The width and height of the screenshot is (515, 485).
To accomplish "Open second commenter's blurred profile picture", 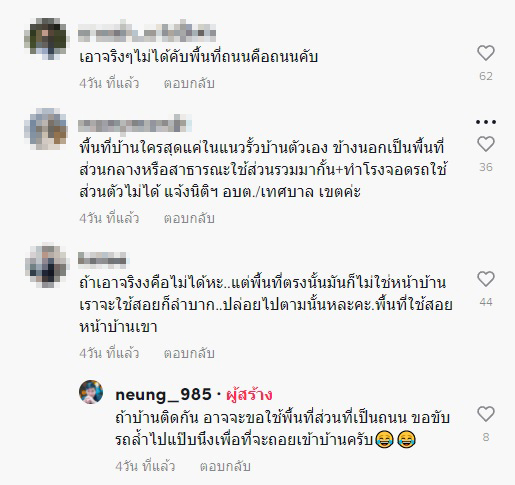I will click(x=46, y=129).
